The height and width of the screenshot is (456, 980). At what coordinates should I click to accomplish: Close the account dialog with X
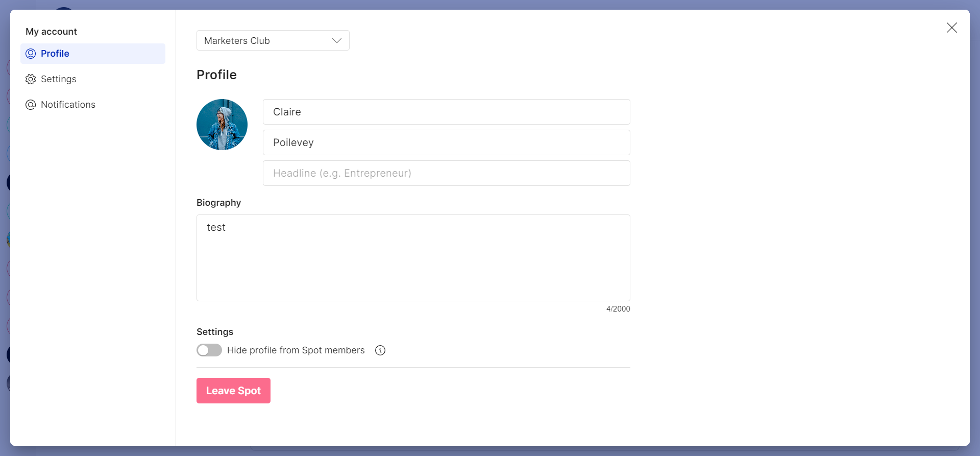point(951,28)
